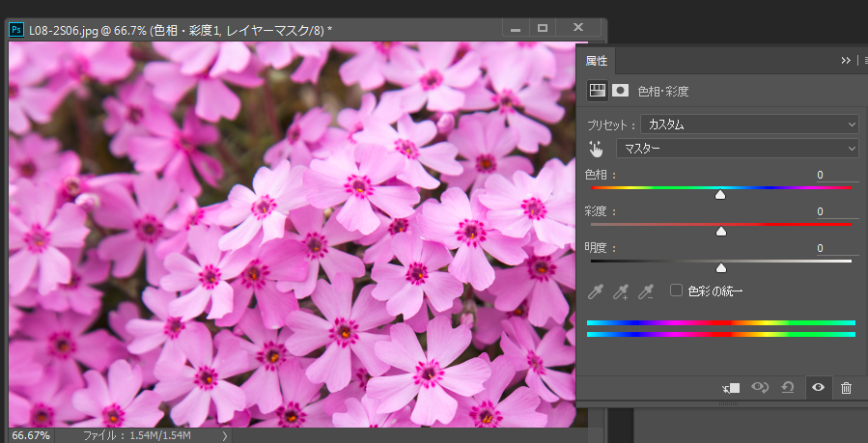The height and width of the screenshot is (443, 868).
Task: Click the 彩度 value field
Action: [837, 211]
